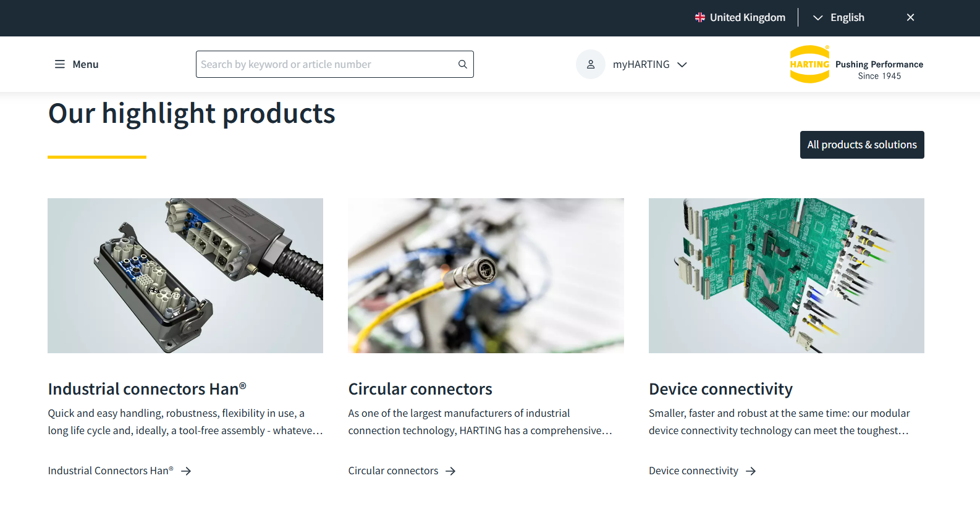Click the United Kingdom flag icon
Screen dimensions: 980x515
point(699,17)
